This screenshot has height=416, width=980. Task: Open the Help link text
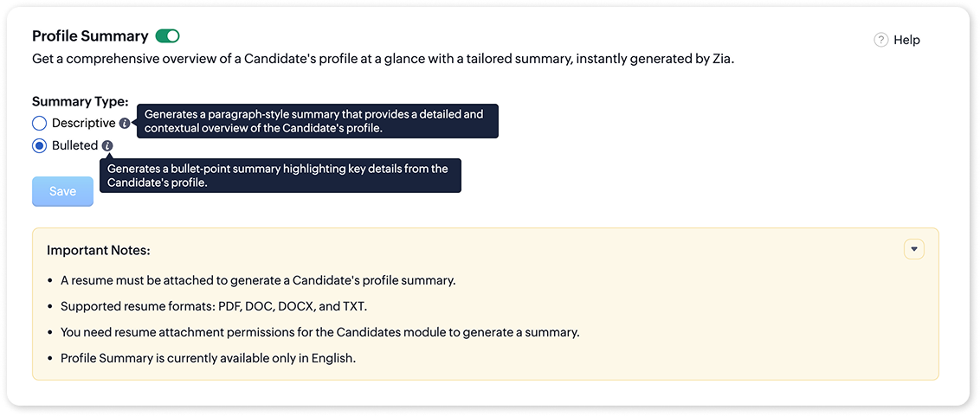click(x=906, y=40)
